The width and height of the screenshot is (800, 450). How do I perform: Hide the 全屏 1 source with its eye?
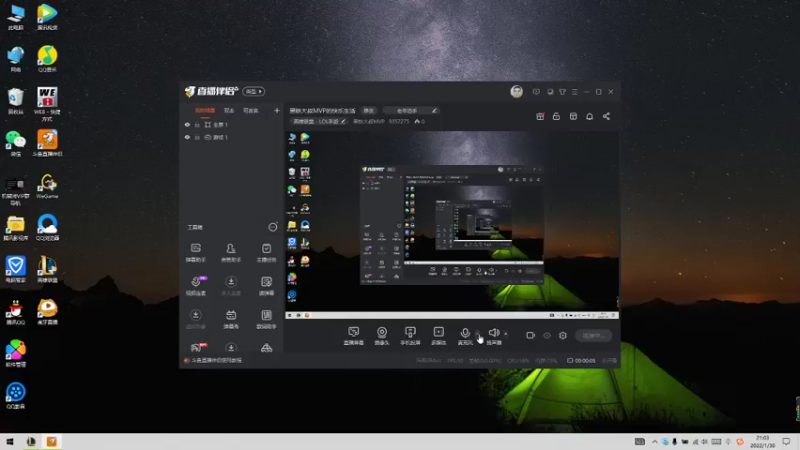click(187, 124)
